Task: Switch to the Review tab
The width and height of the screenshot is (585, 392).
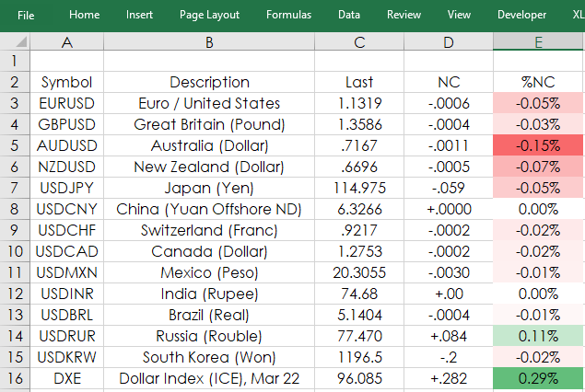Action: (x=404, y=15)
